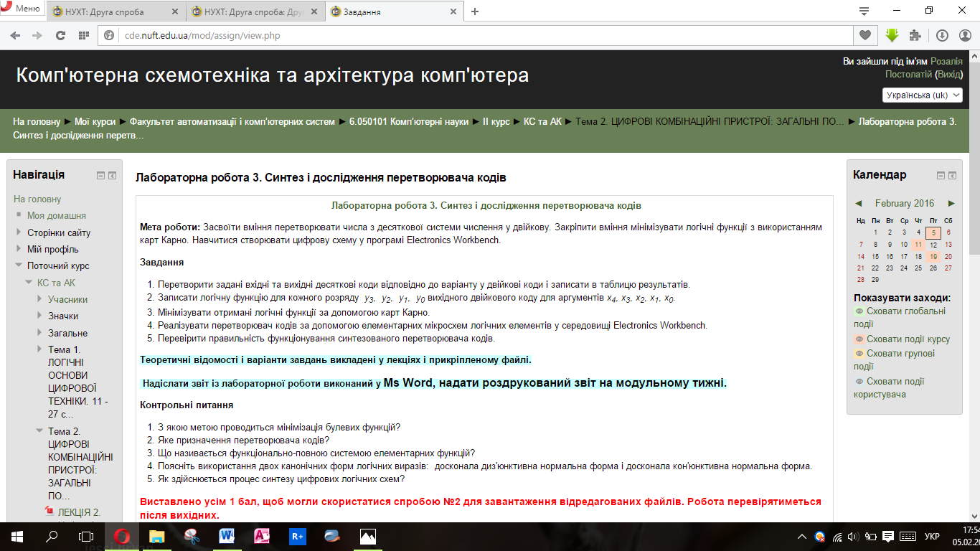Toggle Сховати групові події visibility
The image size is (980, 551).
coord(859,353)
